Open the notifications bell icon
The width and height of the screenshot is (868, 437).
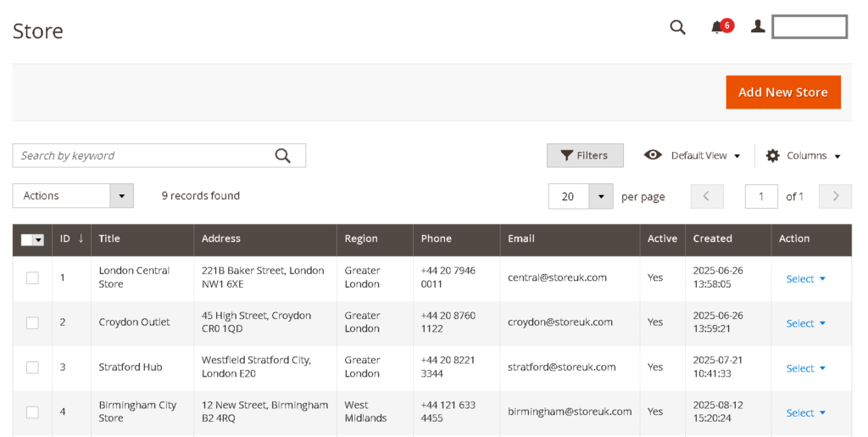[718, 27]
